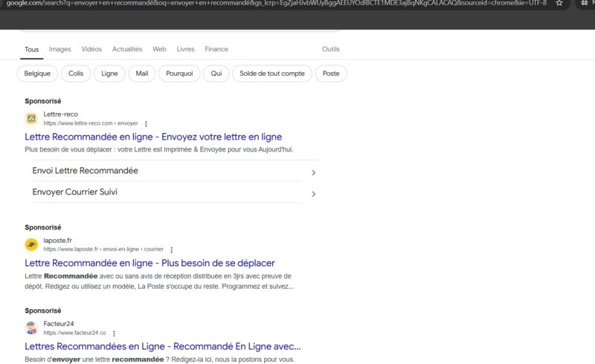
Task: Apply the Mail filter chip
Action: click(142, 74)
